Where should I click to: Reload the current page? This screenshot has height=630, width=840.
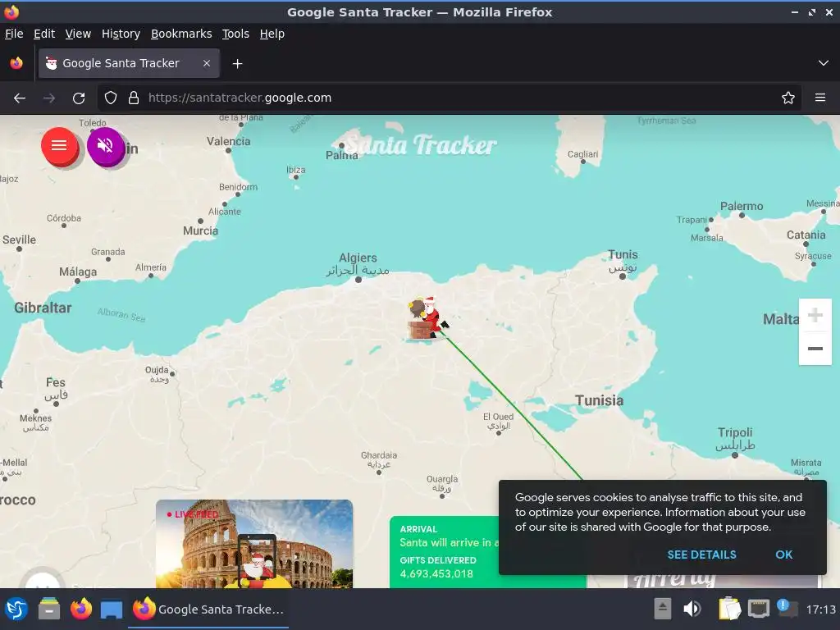pyautogui.click(x=79, y=98)
